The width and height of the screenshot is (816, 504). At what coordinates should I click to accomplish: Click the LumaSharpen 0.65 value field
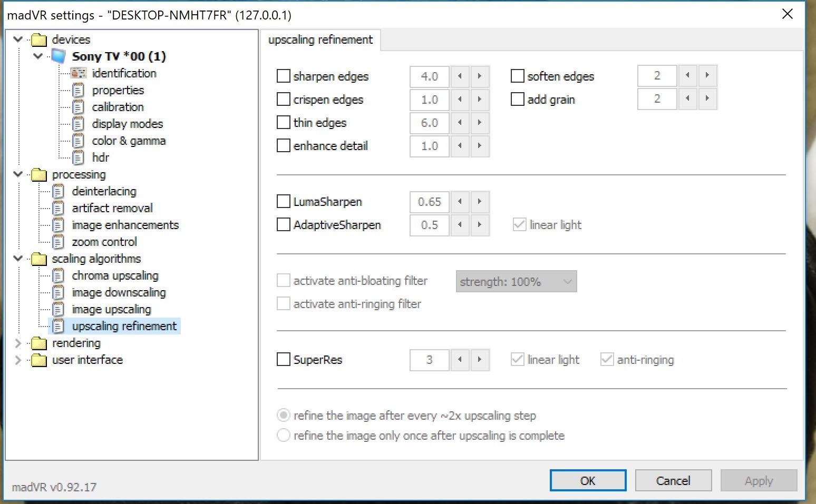(430, 202)
